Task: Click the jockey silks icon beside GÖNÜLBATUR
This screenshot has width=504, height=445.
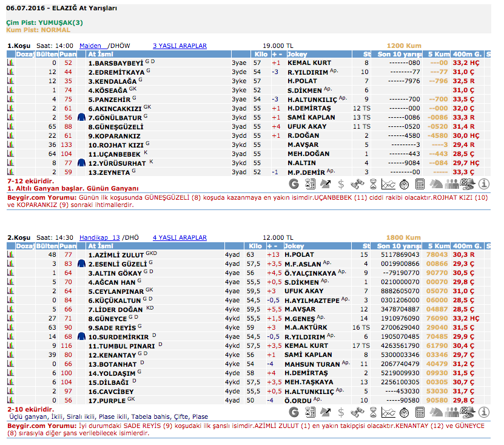Action: click(82, 118)
